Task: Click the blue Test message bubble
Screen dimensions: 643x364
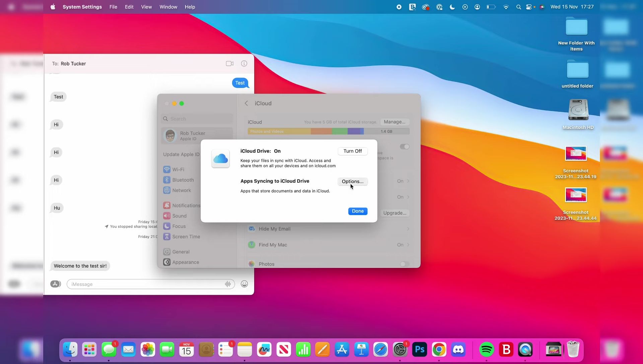Action: [x=240, y=83]
